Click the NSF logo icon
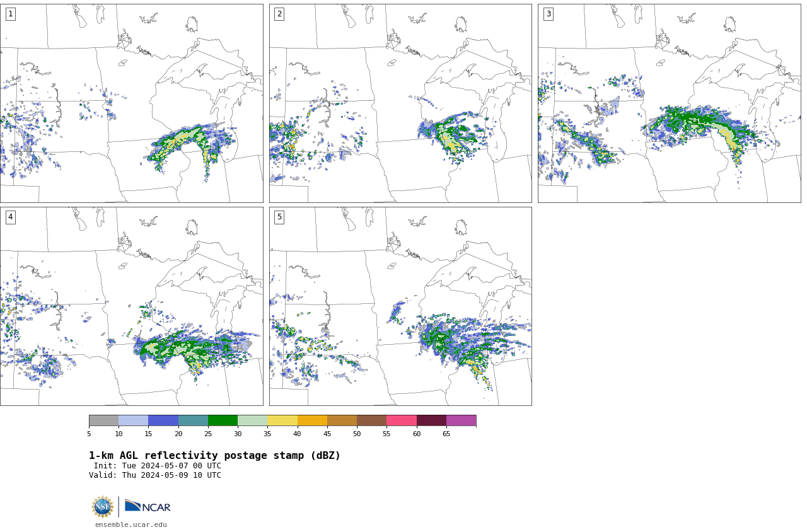Viewport: 807px width, 532px height. point(102,507)
